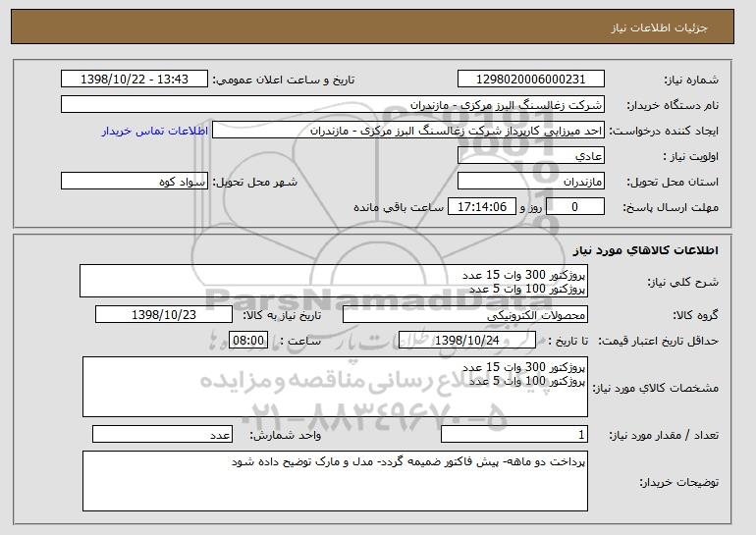This screenshot has width=756, height=535.
Task: Click the quantity field showing 1
Action: coord(514,434)
